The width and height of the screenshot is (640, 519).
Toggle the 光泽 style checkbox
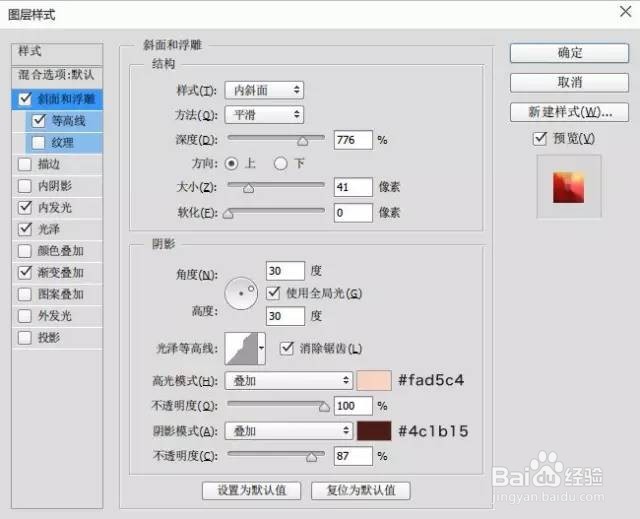point(25,229)
